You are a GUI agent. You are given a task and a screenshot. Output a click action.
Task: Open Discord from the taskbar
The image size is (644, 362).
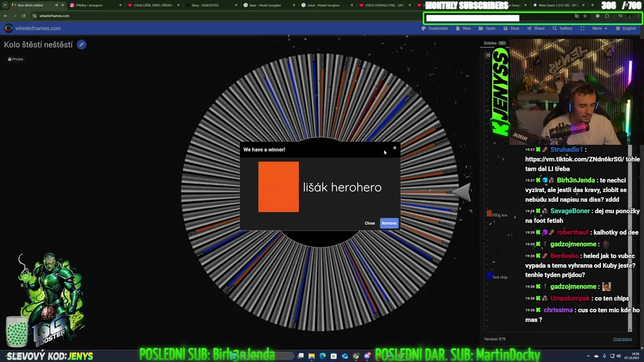[367, 356]
